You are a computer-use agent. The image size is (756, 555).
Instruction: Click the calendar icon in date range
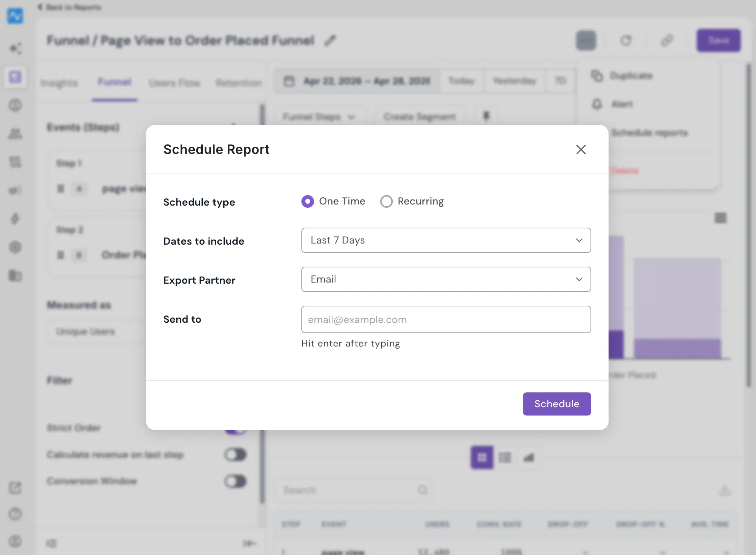289,81
